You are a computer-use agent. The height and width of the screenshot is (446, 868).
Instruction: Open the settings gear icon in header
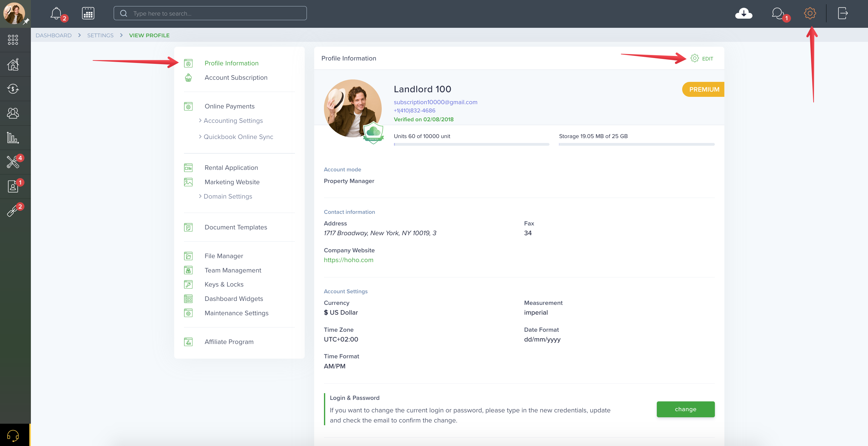[810, 13]
